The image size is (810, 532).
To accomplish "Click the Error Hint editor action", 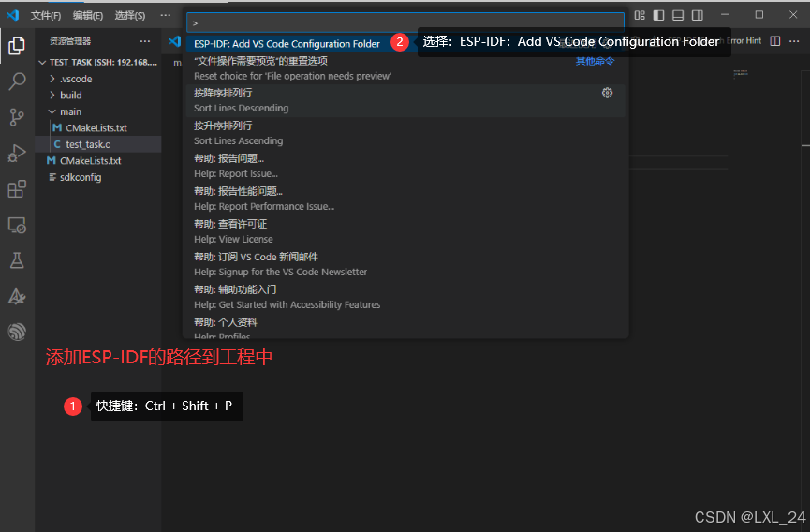I will pyautogui.click(x=744, y=41).
